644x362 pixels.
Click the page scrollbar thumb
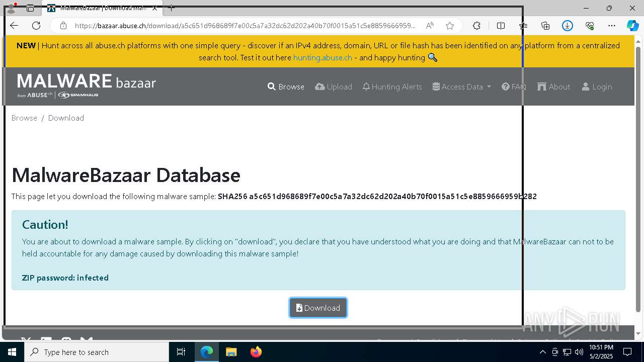point(638,178)
